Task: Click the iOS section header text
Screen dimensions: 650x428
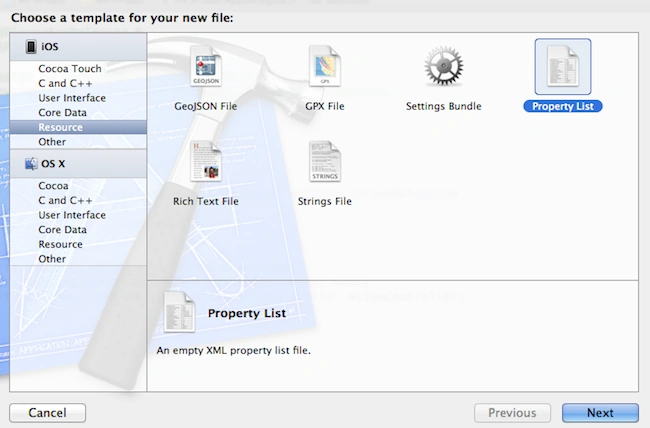Action: click(50, 46)
